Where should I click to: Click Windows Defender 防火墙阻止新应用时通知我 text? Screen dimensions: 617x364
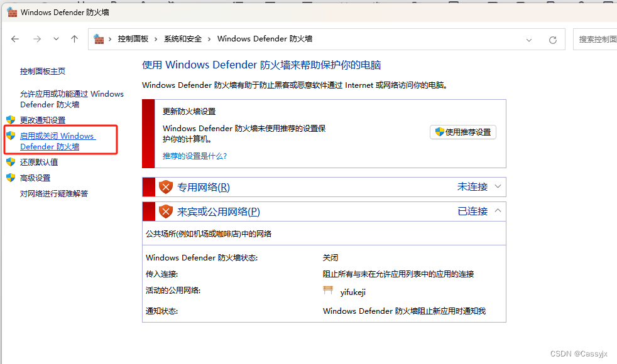tap(404, 311)
